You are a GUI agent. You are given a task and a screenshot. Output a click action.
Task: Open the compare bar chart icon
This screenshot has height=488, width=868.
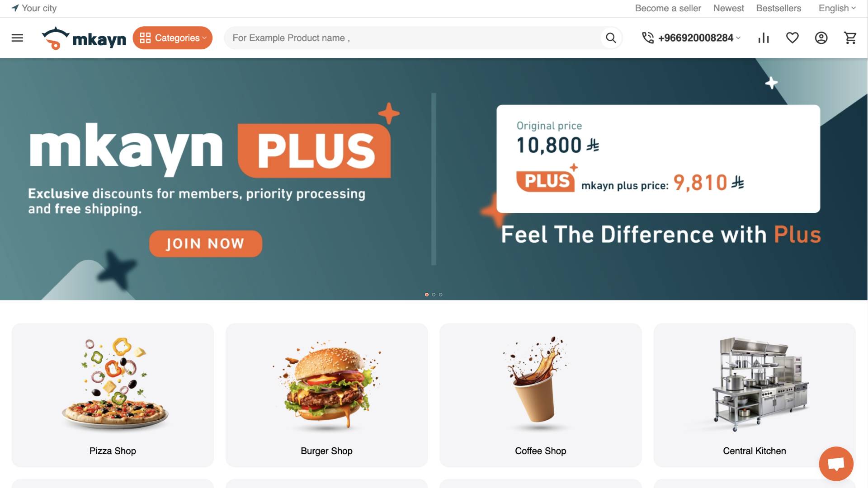point(764,38)
